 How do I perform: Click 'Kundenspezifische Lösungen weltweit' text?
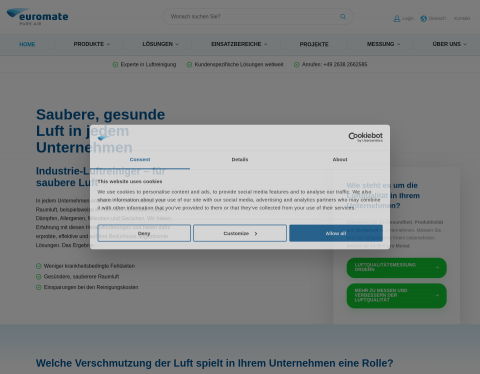point(239,65)
